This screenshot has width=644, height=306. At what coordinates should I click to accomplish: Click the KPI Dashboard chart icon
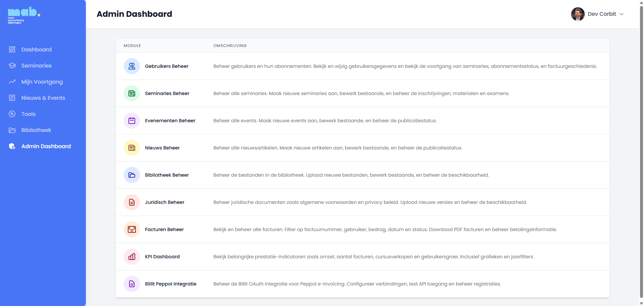coord(131,257)
